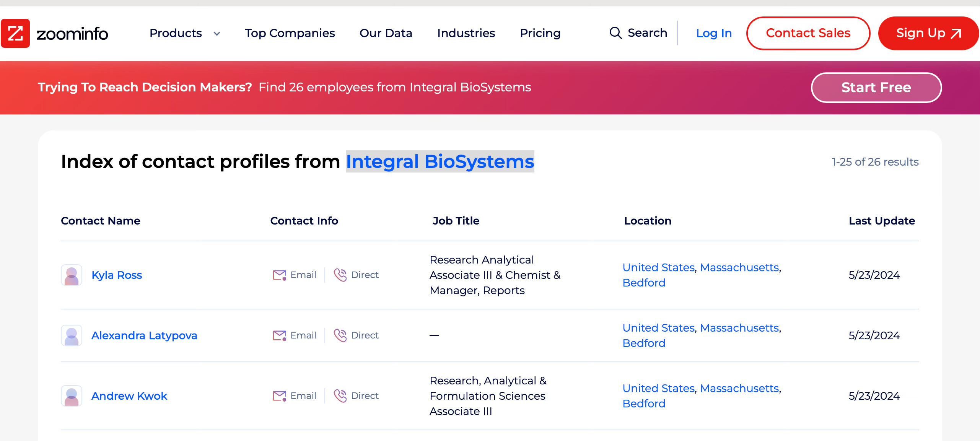Viewport: 980px width, 441px height.
Task: Open the Pricing page
Action: pos(540,33)
